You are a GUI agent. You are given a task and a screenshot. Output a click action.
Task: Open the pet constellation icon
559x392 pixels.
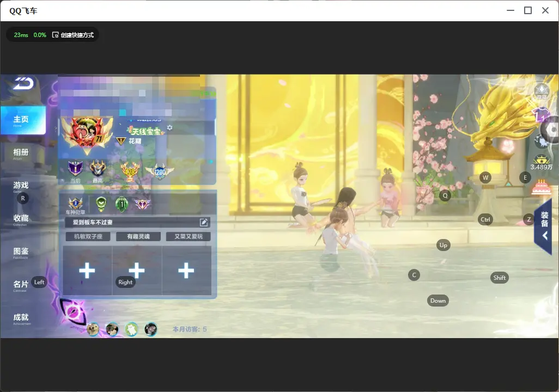pyautogui.click(x=541, y=142)
